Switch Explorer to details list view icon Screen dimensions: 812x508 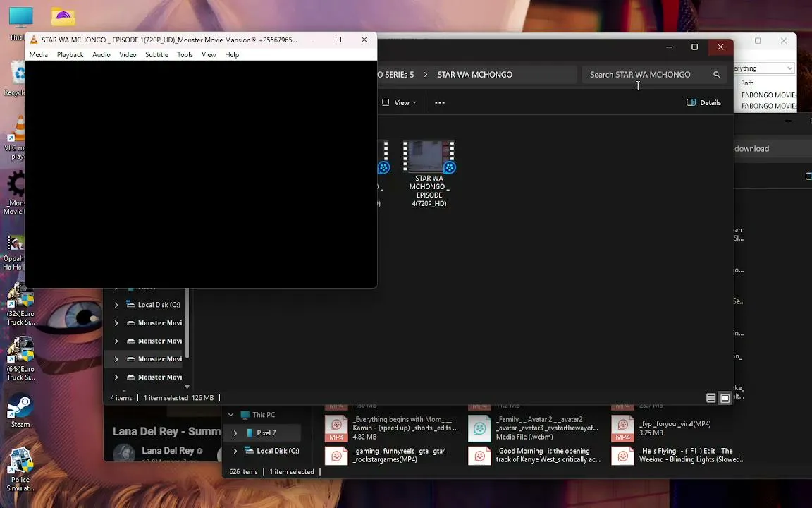[711, 398]
